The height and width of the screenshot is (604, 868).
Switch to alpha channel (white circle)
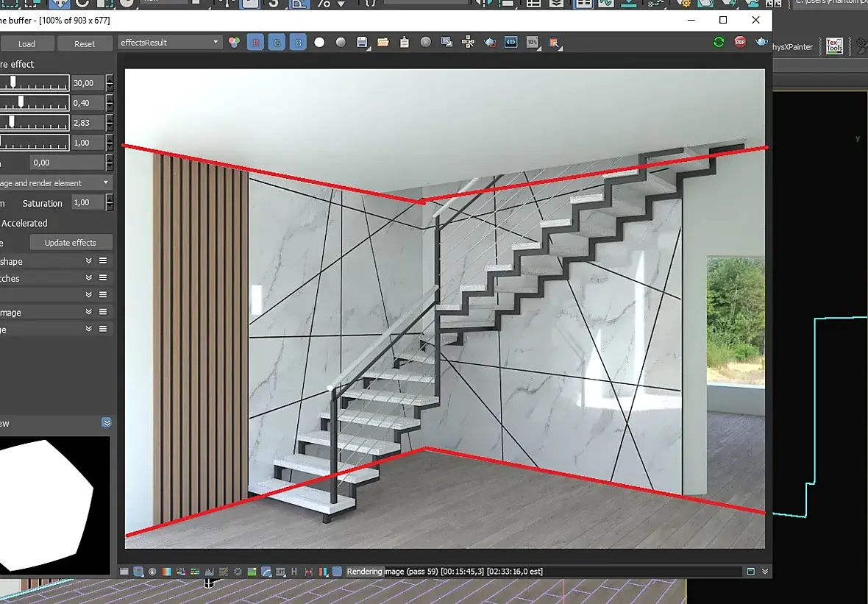pyautogui.click(x=319, y=43)
